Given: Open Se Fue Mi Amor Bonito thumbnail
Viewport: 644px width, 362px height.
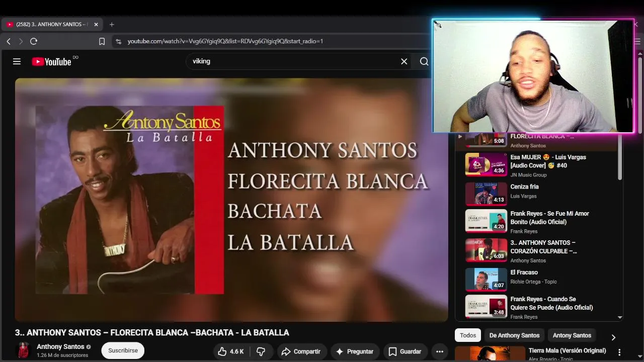Looking at the screenshot, I should point(486,221).
